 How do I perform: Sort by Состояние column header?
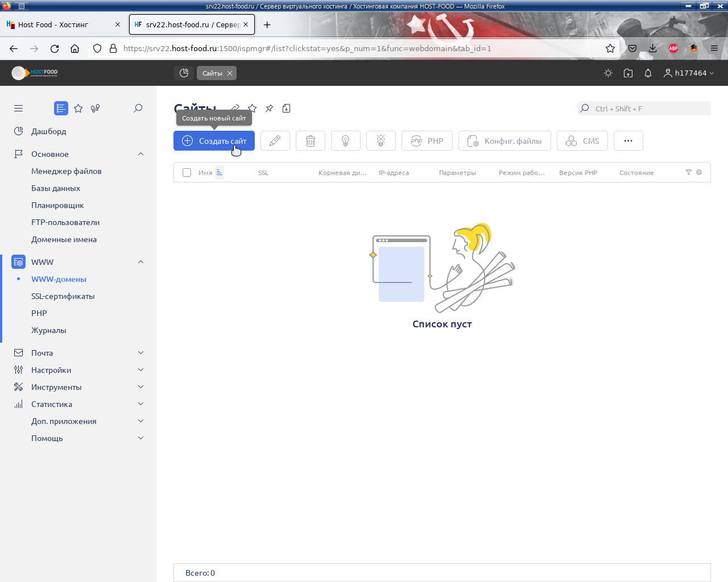[x=636, y=173]
